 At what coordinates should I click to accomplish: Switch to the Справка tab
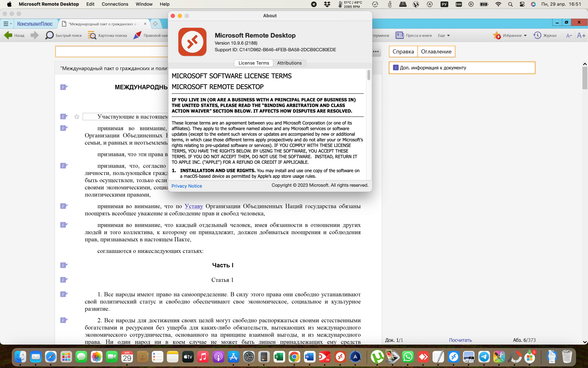(403, 52)
